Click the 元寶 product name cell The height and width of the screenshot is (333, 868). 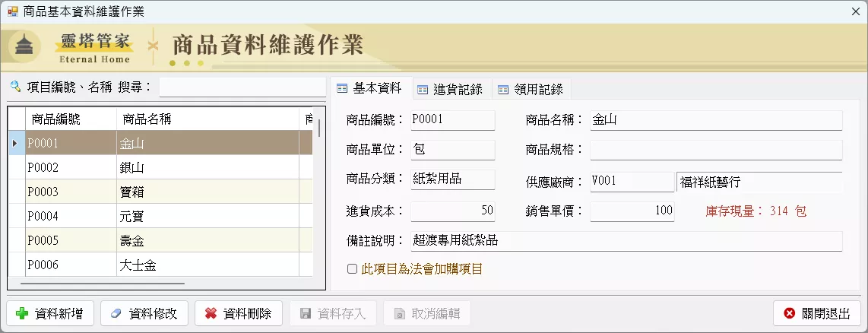point(207,216)
